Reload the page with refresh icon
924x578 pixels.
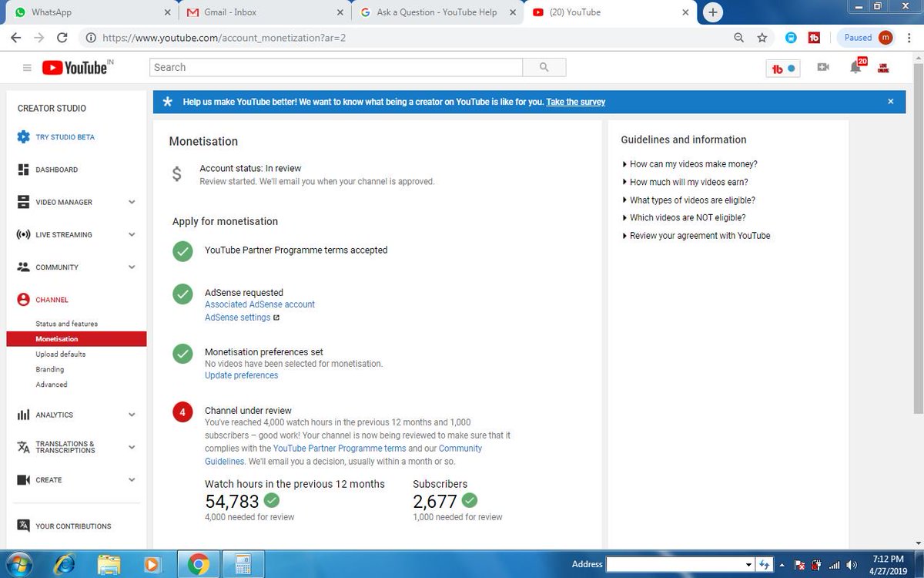click(x=62, y=37)
